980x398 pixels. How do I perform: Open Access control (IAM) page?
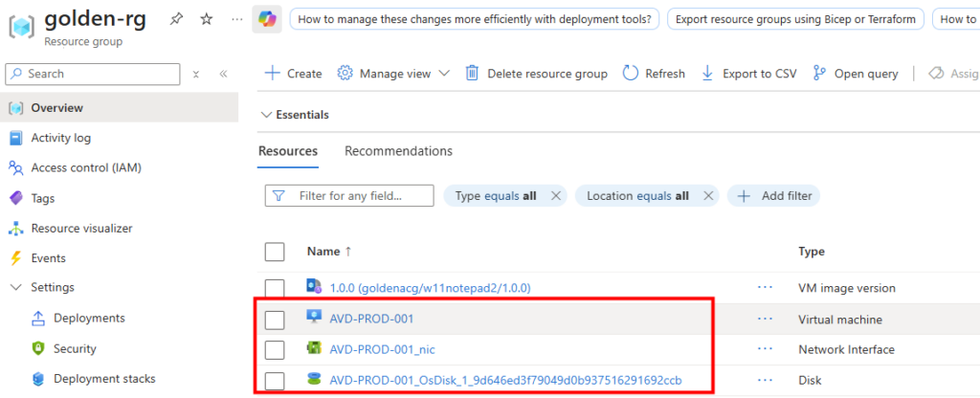click(85, 167)
